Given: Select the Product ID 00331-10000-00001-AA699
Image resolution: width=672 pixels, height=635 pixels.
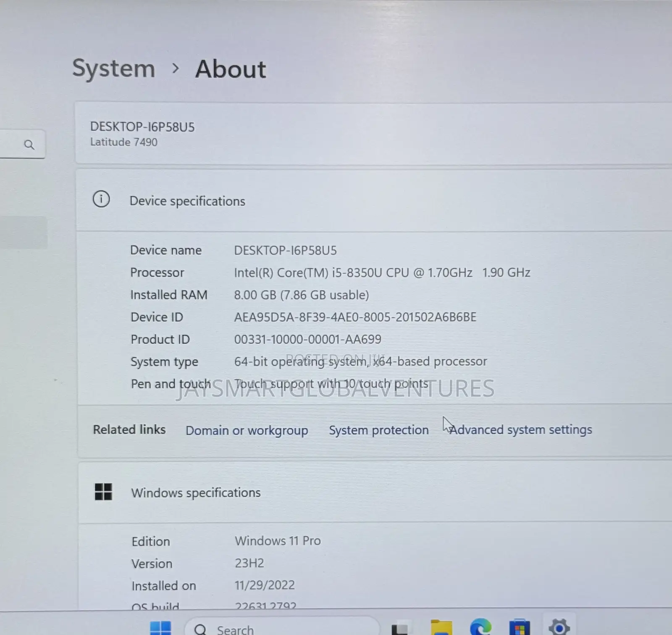Looking at the screenshot, I should tap(308, 339).
